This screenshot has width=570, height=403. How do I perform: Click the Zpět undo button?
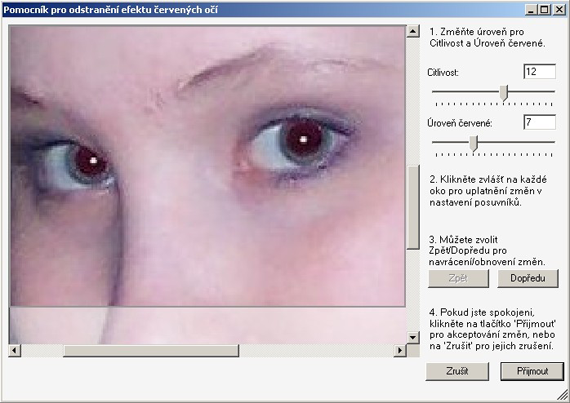[x=458, y=278]
